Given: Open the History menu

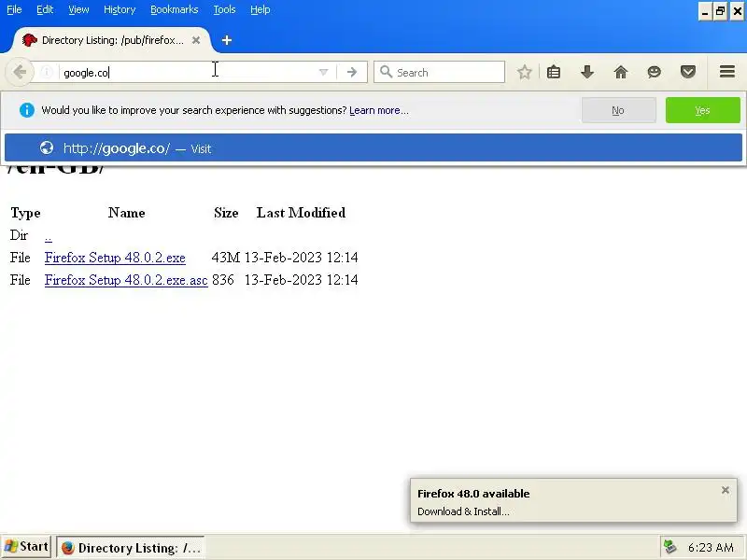Looking at the screenshot, I should pyautogui.click(x=120, y=9).
